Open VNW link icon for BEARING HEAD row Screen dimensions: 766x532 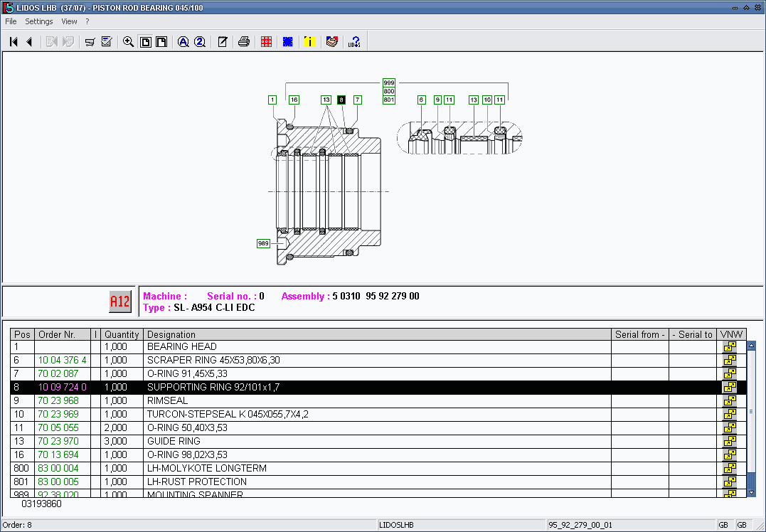pyautogui.click(x=730, y=347)
